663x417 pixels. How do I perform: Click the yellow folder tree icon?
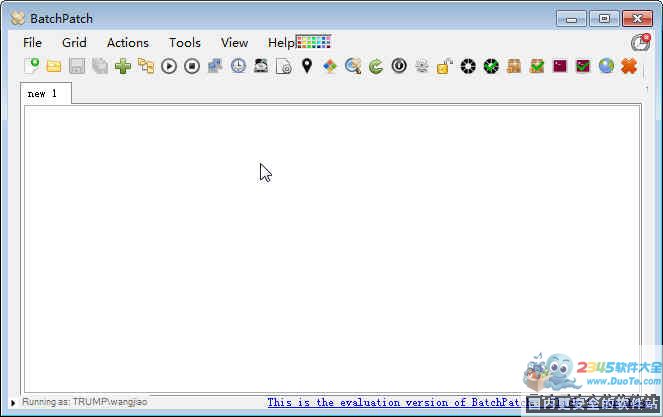click(x=146, y=66)
